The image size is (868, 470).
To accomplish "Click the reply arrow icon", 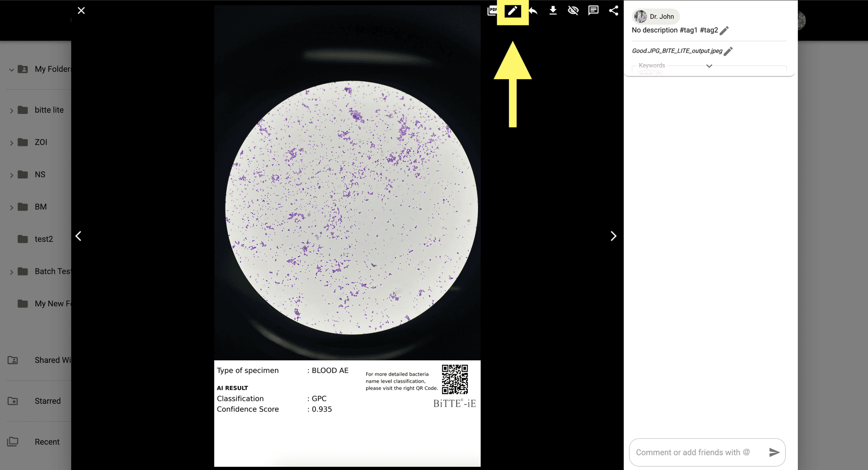I will [533, 10].
